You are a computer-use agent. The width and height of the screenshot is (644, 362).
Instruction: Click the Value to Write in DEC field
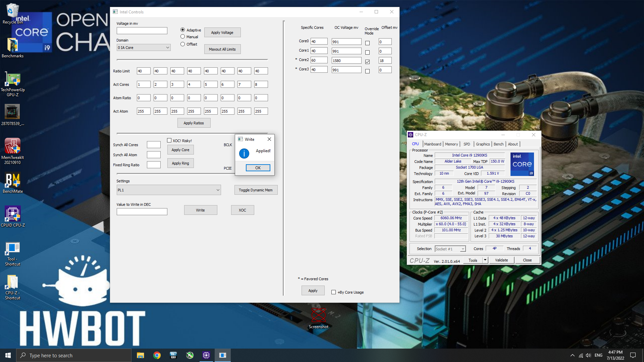click(142, 212)
